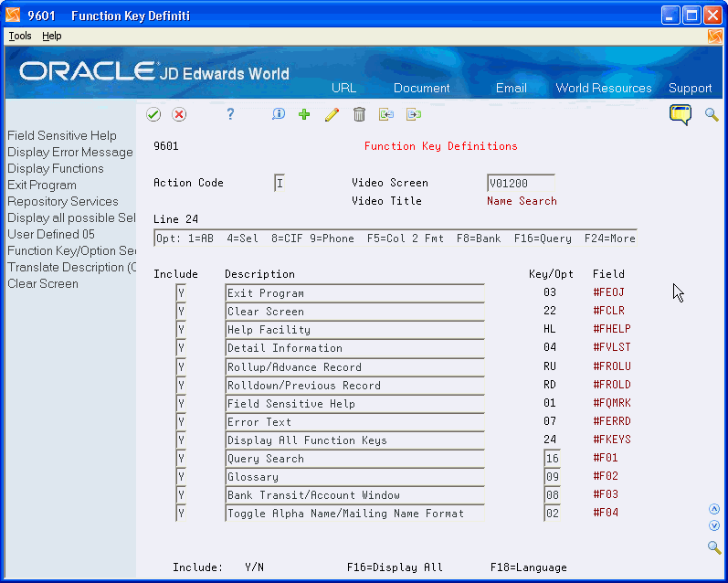Click the title bar application icon
728x583 pixels.
click(x=13, y=16)
